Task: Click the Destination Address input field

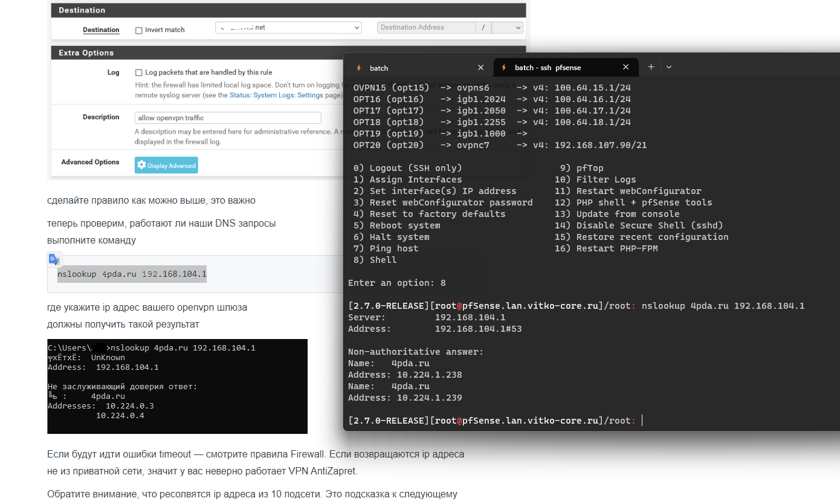Action: pos(427,28)
